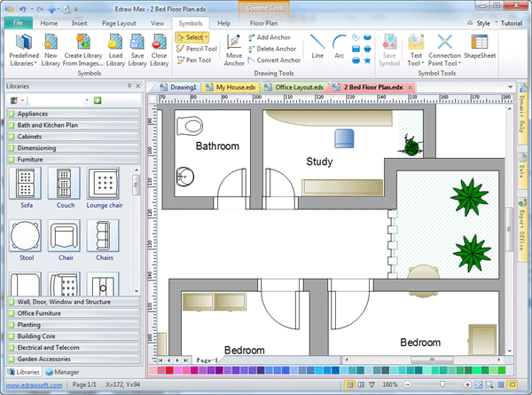Viewport: 532px width, 395px height.
Task: Open Connection Point Tool
Action: 444,50
